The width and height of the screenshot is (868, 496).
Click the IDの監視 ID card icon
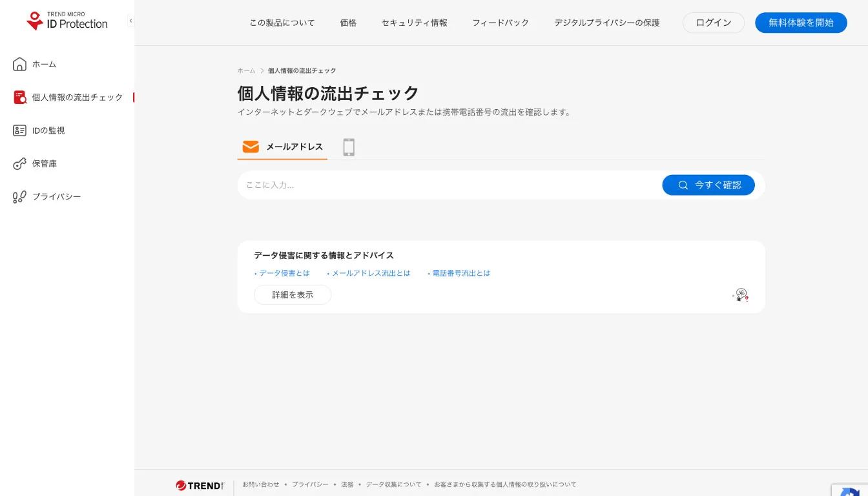tap(19, 130)
